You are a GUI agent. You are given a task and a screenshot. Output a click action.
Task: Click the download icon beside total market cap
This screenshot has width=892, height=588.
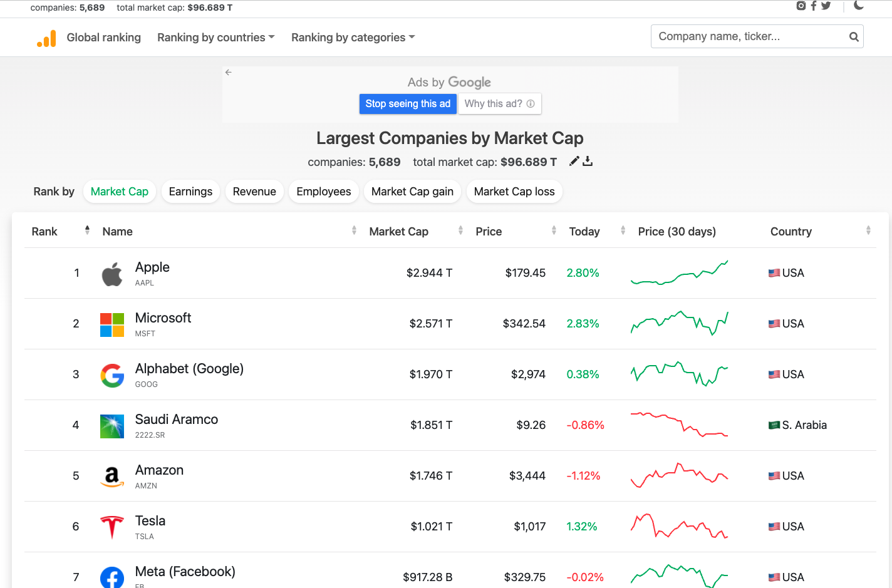(588, 162)
